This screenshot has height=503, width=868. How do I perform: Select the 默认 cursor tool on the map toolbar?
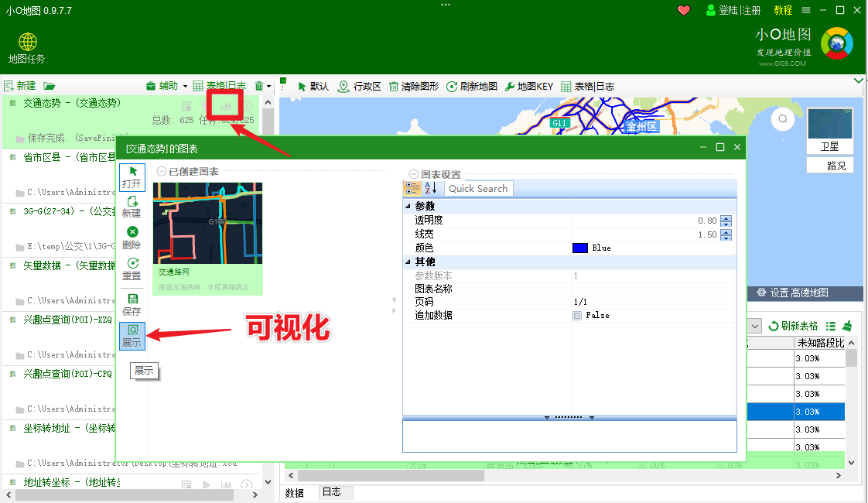[x=313, y=87]
